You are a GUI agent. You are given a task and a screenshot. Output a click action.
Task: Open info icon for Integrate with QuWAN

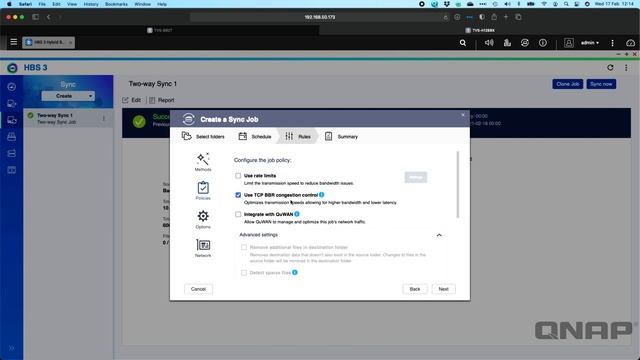(297, 214)
